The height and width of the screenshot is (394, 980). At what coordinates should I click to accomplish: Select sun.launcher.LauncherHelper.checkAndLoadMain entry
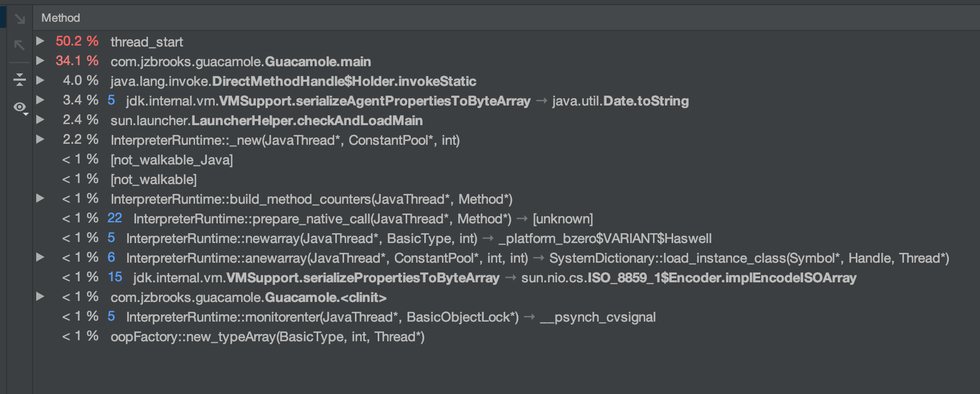[266, 120]
